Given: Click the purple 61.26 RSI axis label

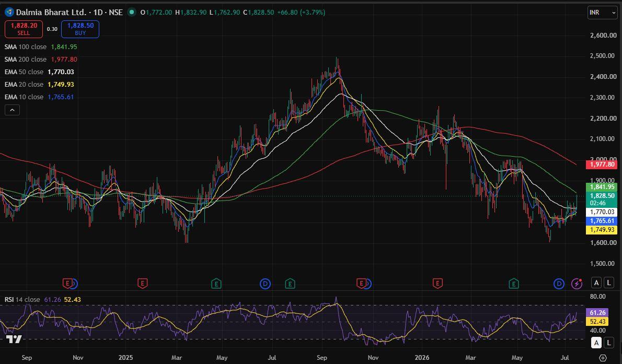Looking at the screenshot, I should (597, 313).
